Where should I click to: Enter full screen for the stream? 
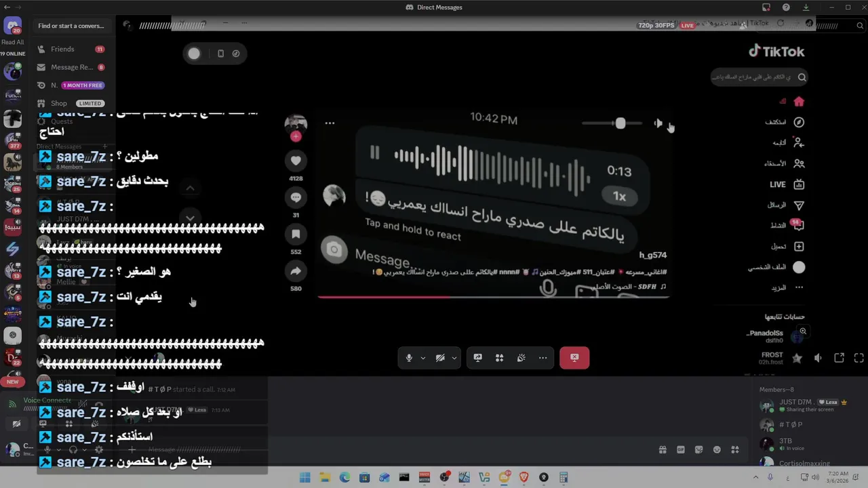pos(859,358)
